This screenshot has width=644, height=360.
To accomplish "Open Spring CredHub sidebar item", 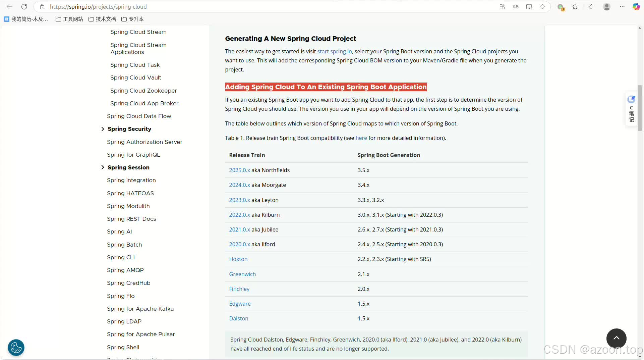I will point(129,283).
